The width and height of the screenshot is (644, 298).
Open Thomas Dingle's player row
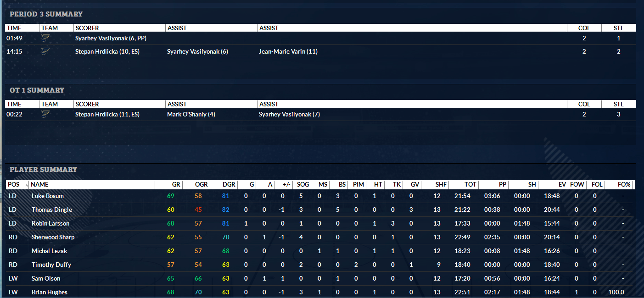click(x=52, y=210)
